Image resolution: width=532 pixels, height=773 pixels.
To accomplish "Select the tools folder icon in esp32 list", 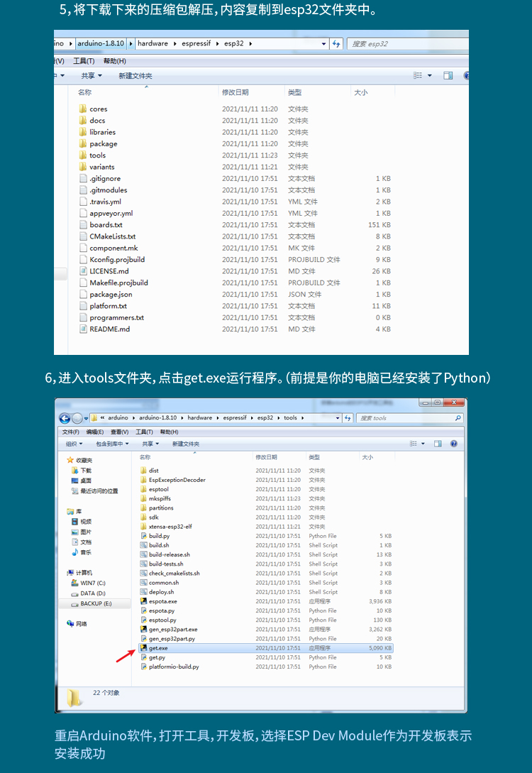I will point(82,155).
